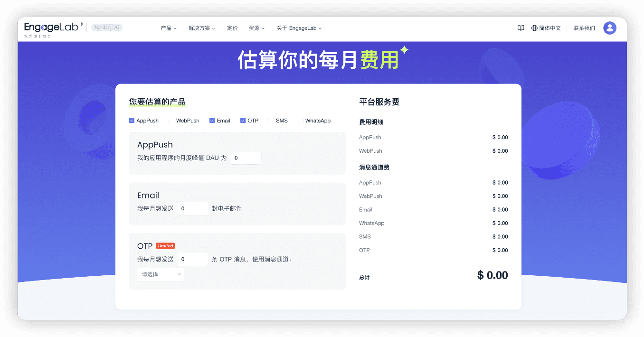Check the WhatsApp checkbox

(301, 121)
